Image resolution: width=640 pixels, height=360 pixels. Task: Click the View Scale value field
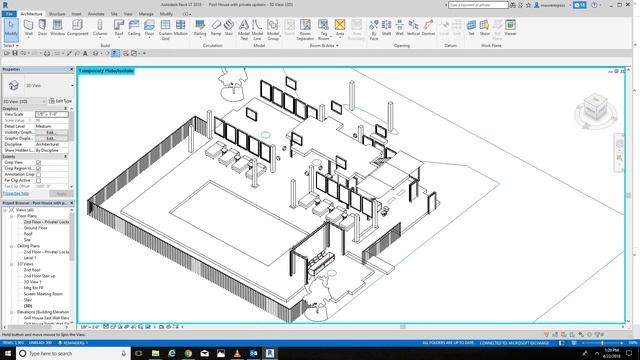point(52,114)
